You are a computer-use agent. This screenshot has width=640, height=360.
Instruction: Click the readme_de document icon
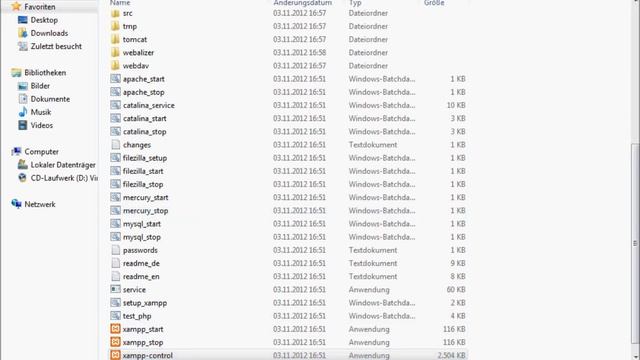116,263
